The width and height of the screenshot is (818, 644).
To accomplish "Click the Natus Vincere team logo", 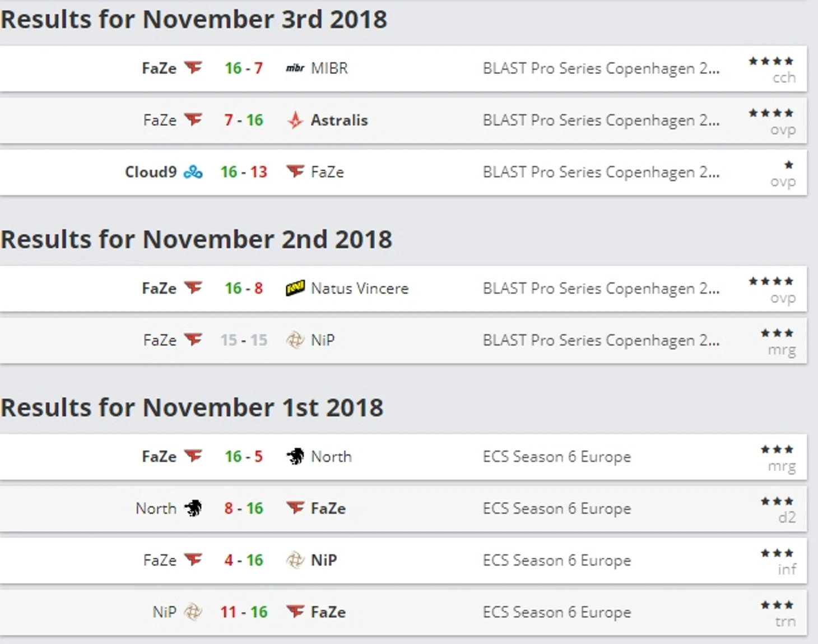I will 295,288.
